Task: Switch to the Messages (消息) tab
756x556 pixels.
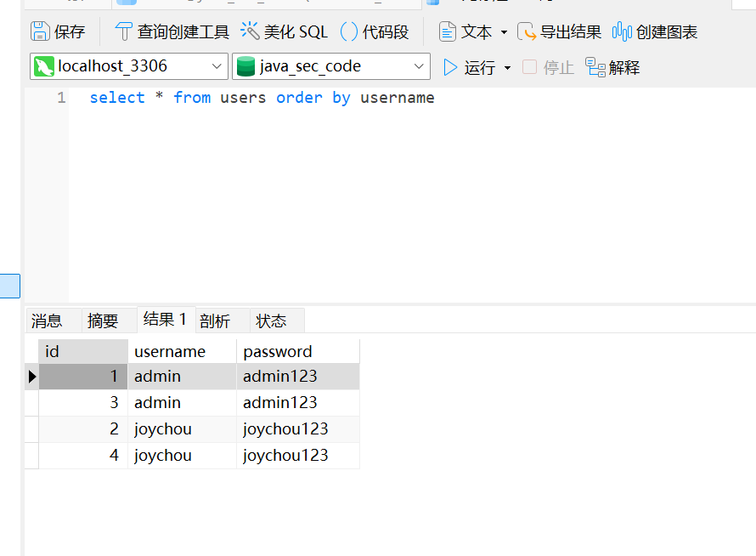Action: (47, 321)
